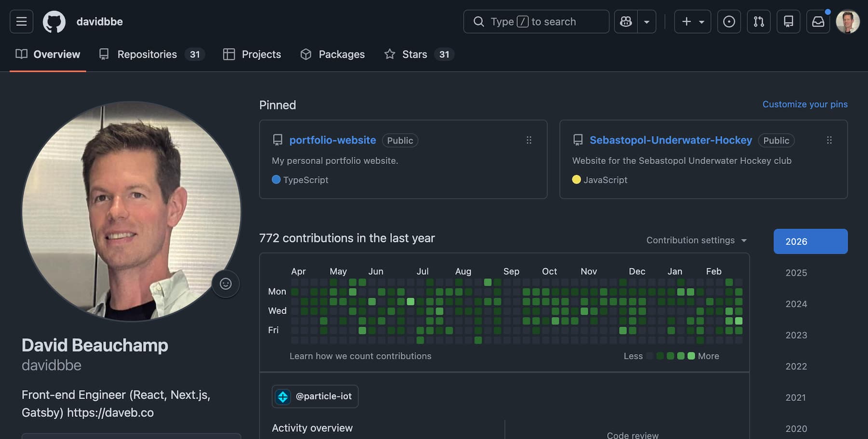This screenshot has height=439, width=868.
Task: Open GitHub Copilot chat icon
Action: click(625, 21)
